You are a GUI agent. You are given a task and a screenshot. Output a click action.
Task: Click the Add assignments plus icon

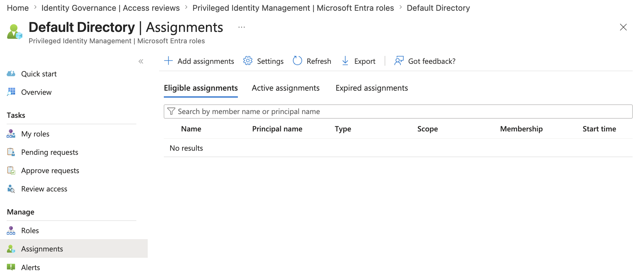coord(168,61)
